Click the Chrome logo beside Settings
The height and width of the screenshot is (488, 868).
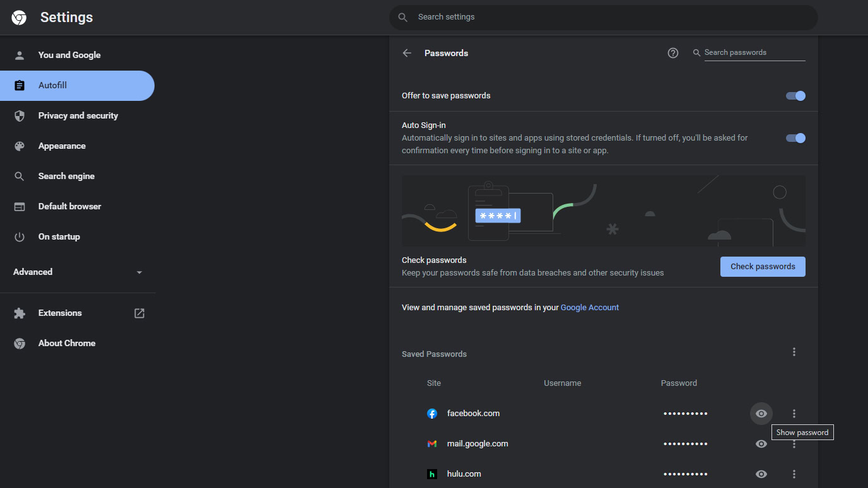pos(19,18)
